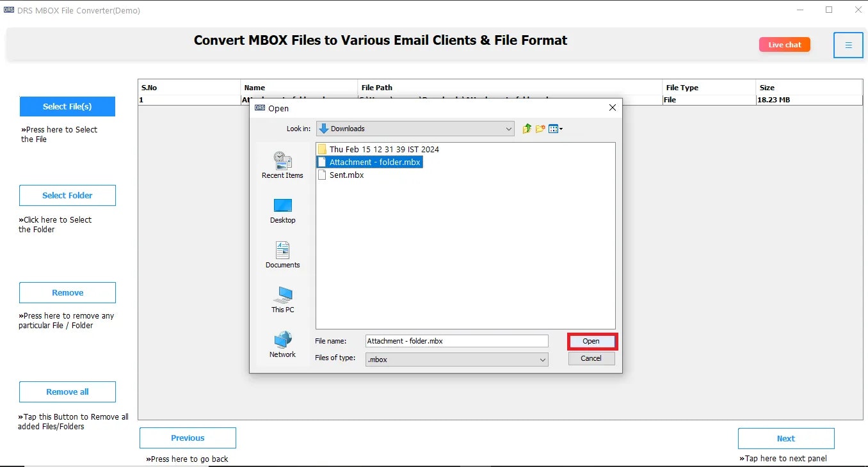Screen dimensions: 868x467
Task: Click the Select Folder button
Action: 67,195
